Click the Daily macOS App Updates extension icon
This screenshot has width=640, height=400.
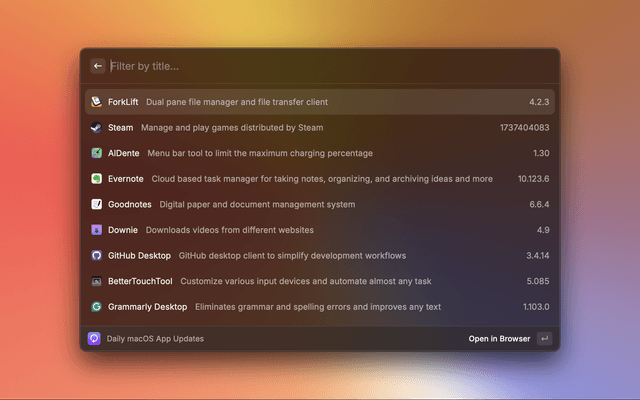point(94,339)
